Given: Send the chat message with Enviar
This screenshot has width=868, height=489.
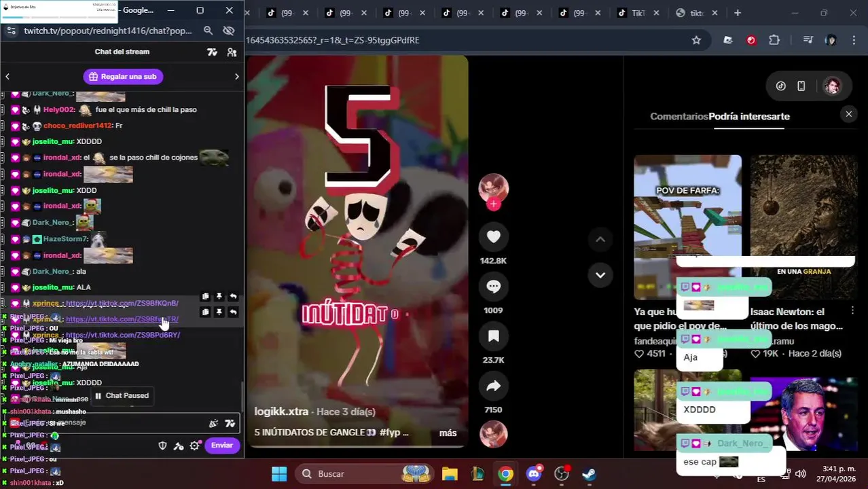Looking at the screenshot, I should 222,446.
